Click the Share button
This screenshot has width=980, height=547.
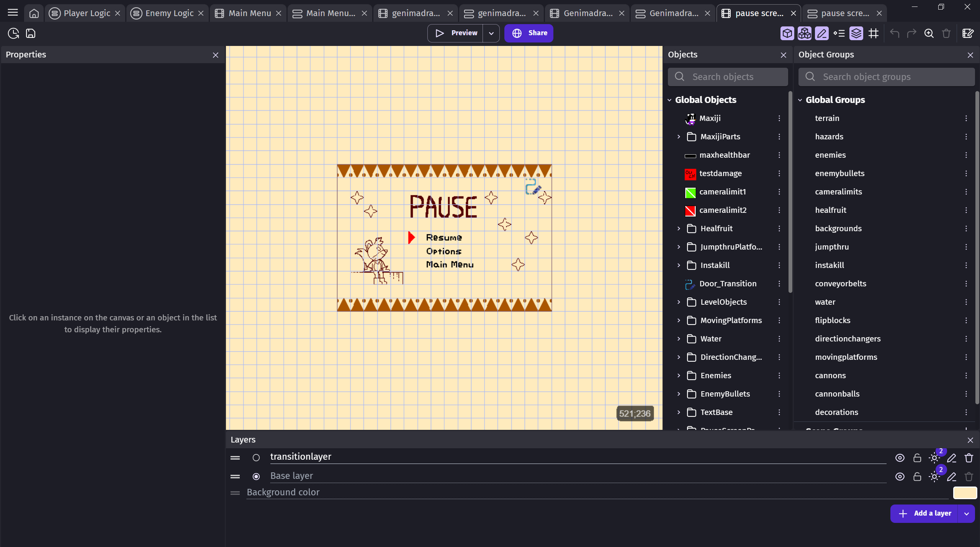click(528, 33)
